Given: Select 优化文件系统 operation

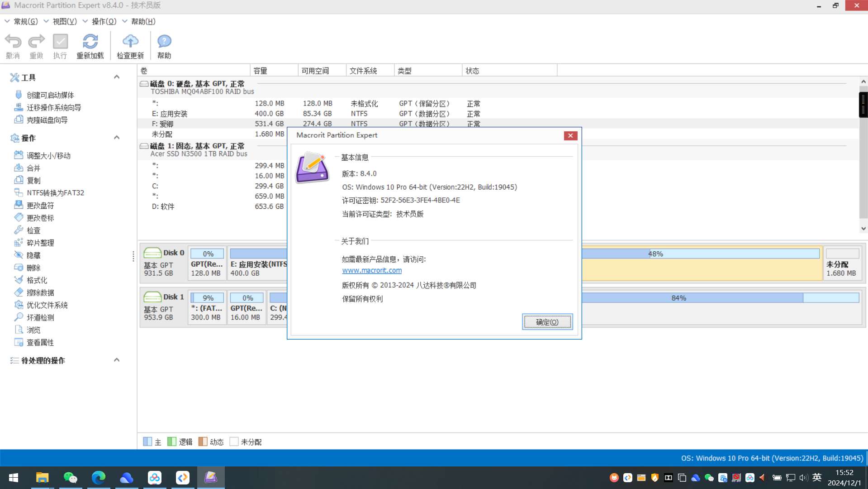Looking at the screenshot, I should point(41,305).
